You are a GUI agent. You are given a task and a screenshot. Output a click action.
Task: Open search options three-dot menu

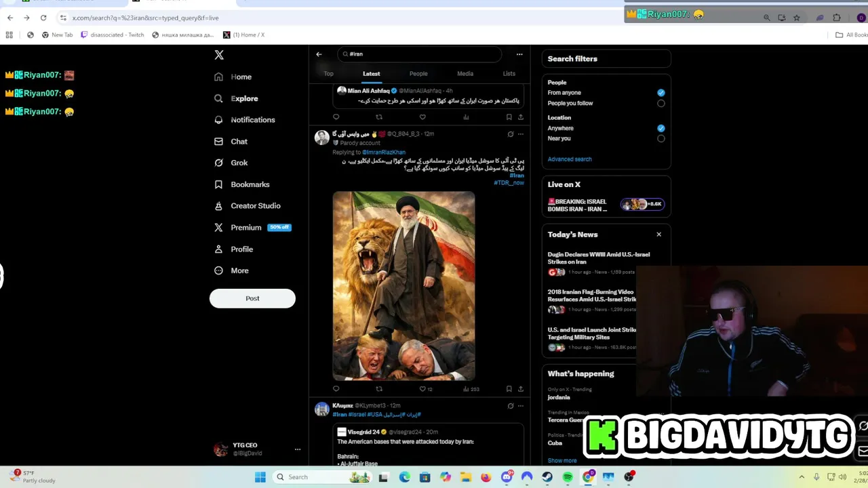tap(519, 54)
